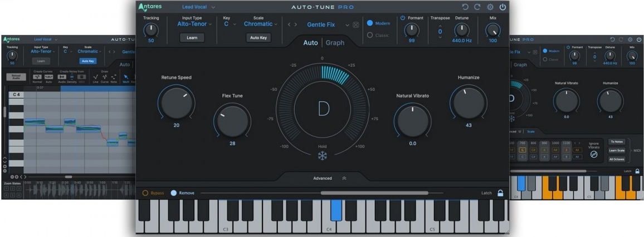This screenshot has width=644, height=237.
Task: Open Scale Chromatic dropdown in graph window
Action: (90, 51)
